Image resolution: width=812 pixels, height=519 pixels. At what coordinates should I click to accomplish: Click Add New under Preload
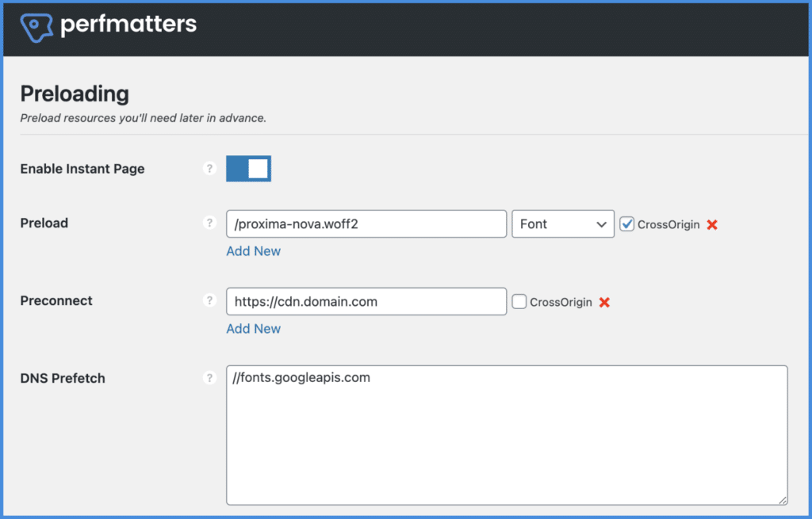tap(253, 251)
